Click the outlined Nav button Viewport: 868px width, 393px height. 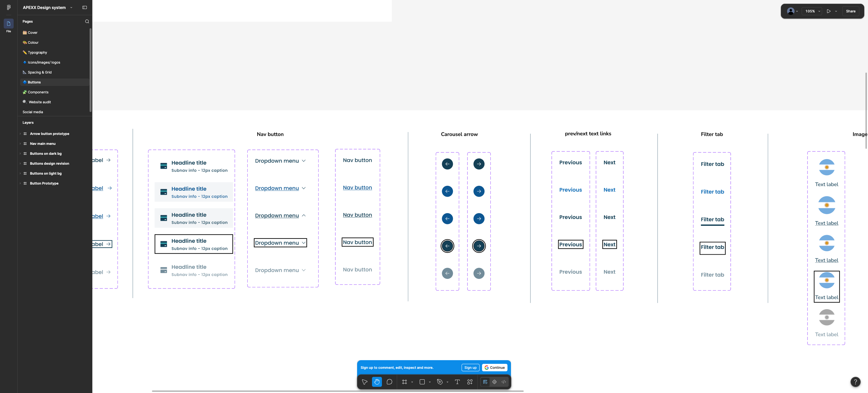click(357, 242)
